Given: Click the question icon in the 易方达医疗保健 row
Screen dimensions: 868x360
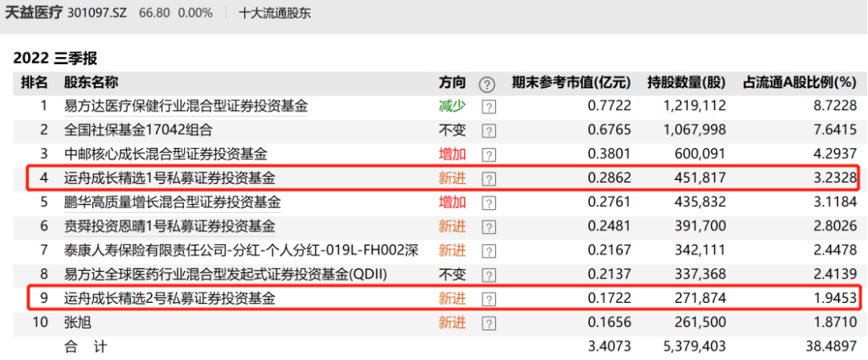Looking at the screenshot, I should [x=489, y=107].
